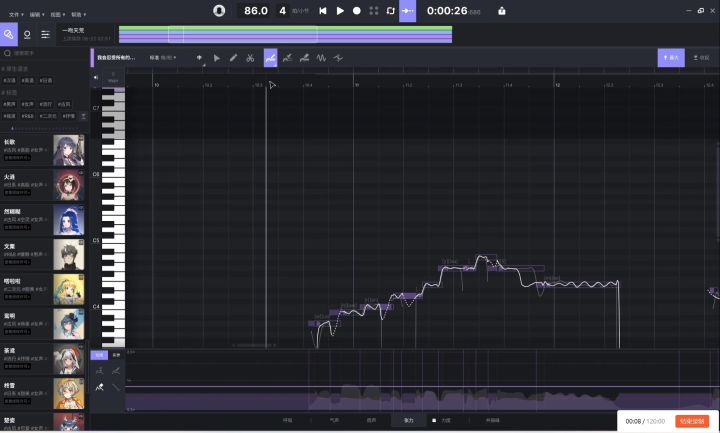Open the singer library microphone tab

[27, 34]
